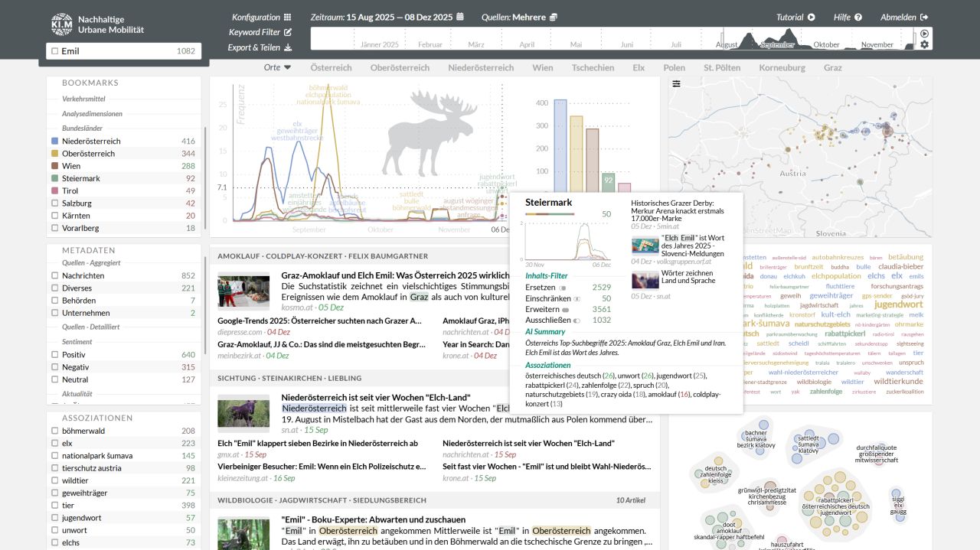Click Export & Teilen download icon
Screen dimensions: 980x550
point(288,47)
